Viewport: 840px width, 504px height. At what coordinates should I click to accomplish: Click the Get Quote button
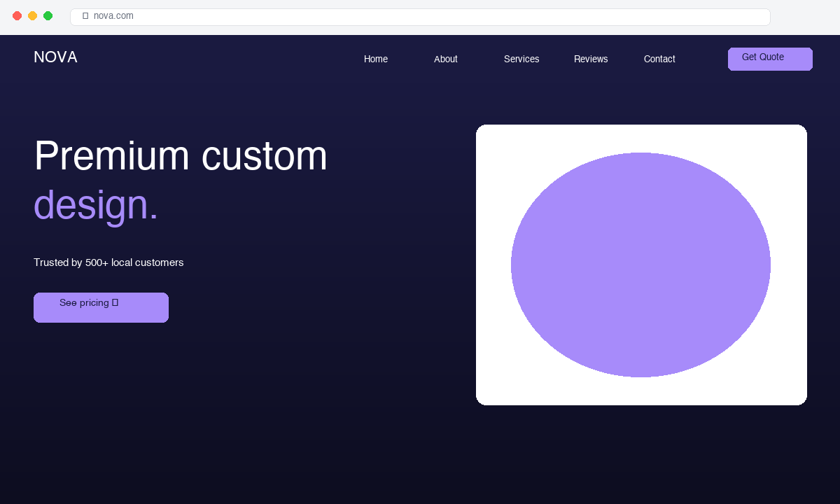770,59
